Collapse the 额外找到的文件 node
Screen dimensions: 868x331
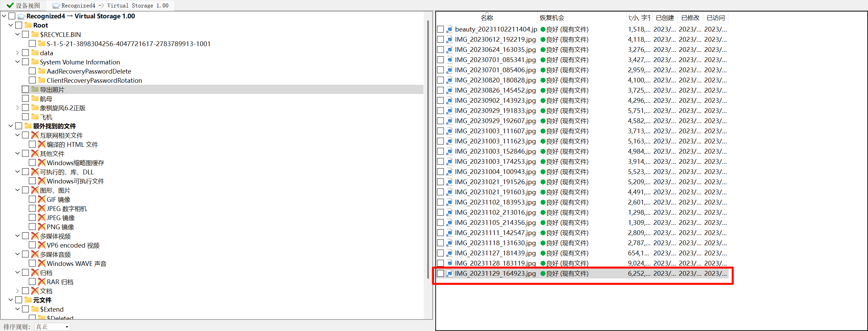pos(11,126)
